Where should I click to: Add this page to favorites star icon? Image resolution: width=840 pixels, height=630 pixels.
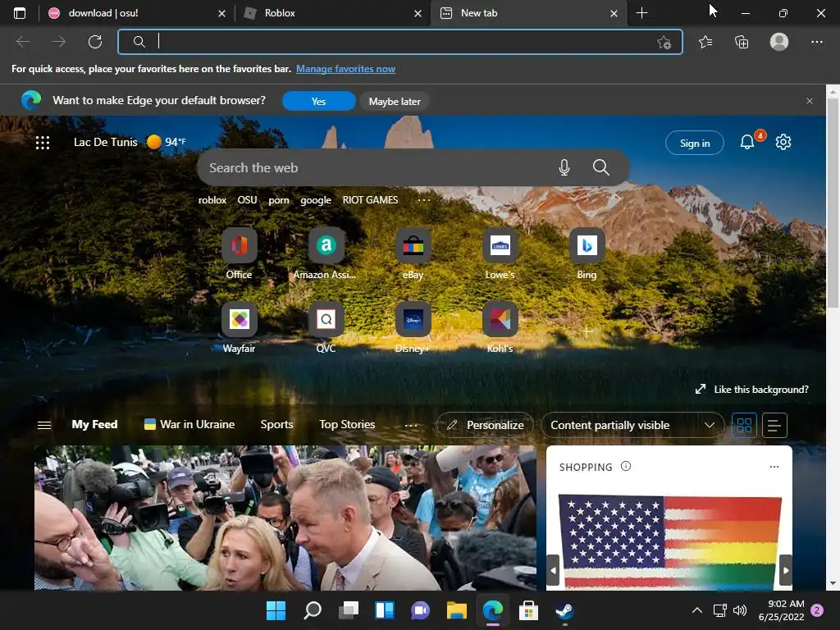[664, 42]
